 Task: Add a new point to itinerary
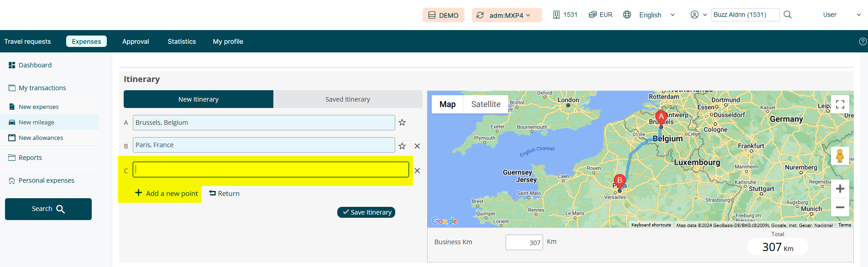[x=167, y=193]
